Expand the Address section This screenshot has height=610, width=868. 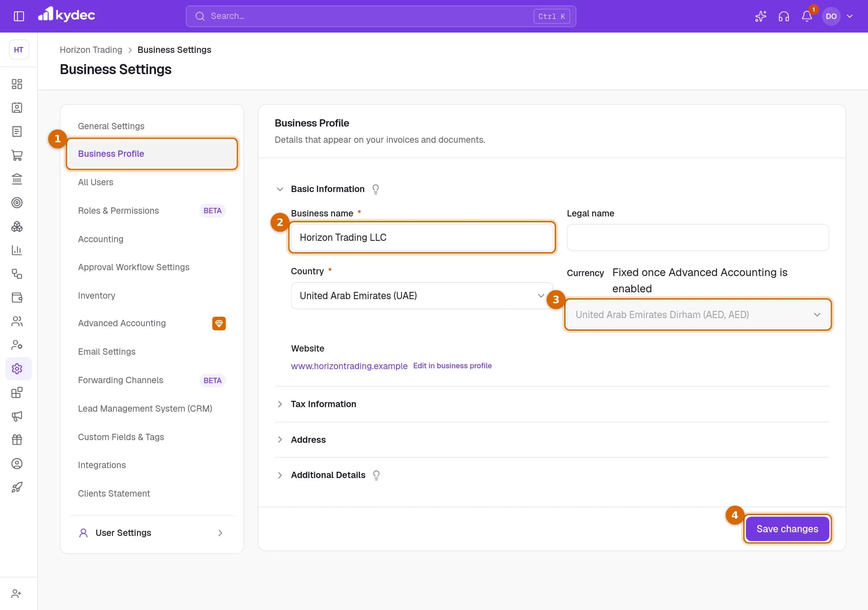(280, 440)
